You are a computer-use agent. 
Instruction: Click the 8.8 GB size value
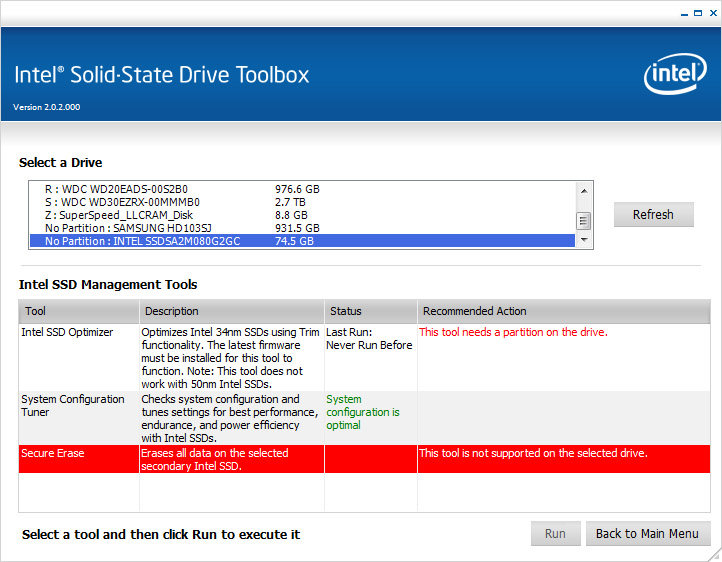tap(291, 215)
